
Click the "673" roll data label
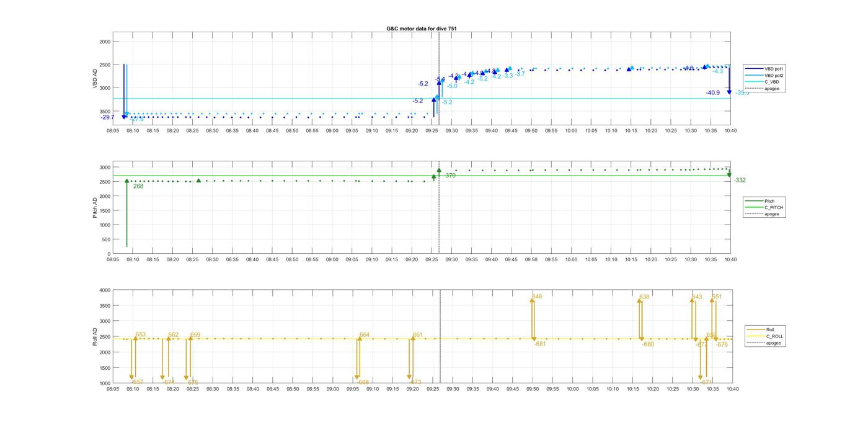tap(416, 382)
